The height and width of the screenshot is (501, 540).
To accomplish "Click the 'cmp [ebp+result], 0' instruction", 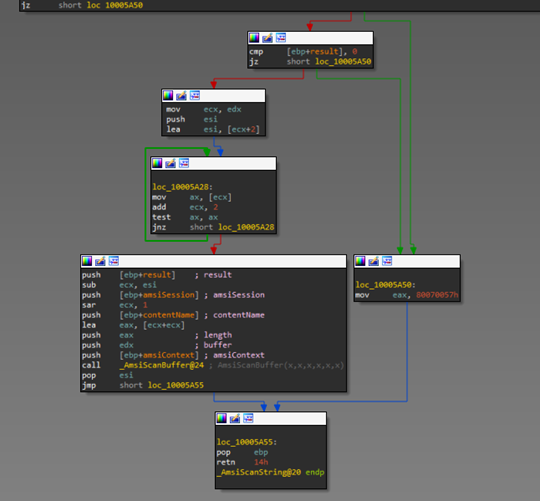I will tap(303, 51).
